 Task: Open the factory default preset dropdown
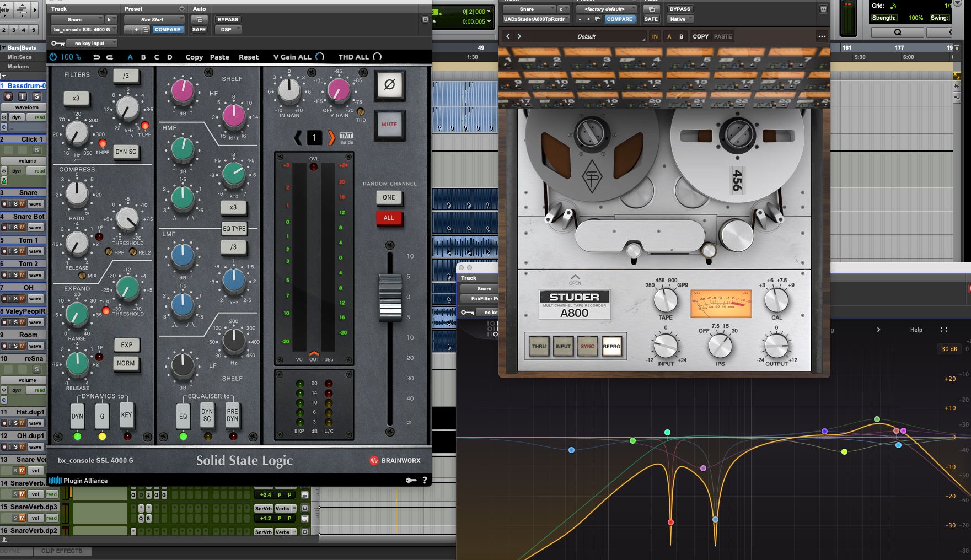tap(607, 9)
